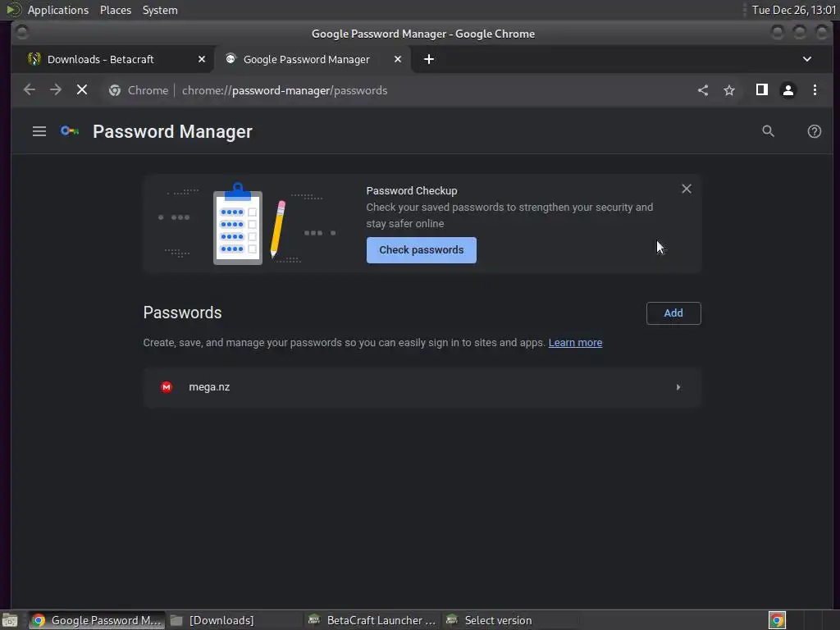
Task: Open the Chrome profile avatar menu
Action: click(788, 90)
